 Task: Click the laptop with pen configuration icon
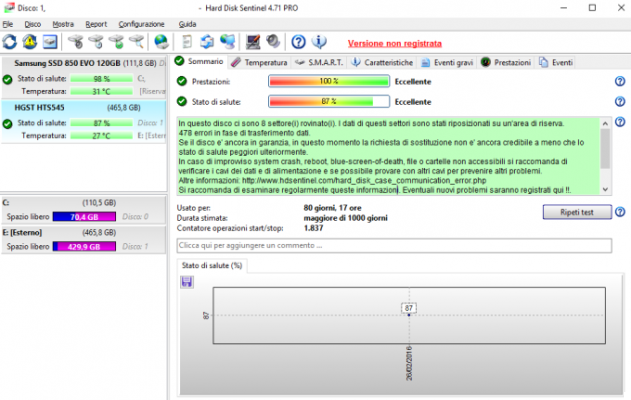[253, 42]
